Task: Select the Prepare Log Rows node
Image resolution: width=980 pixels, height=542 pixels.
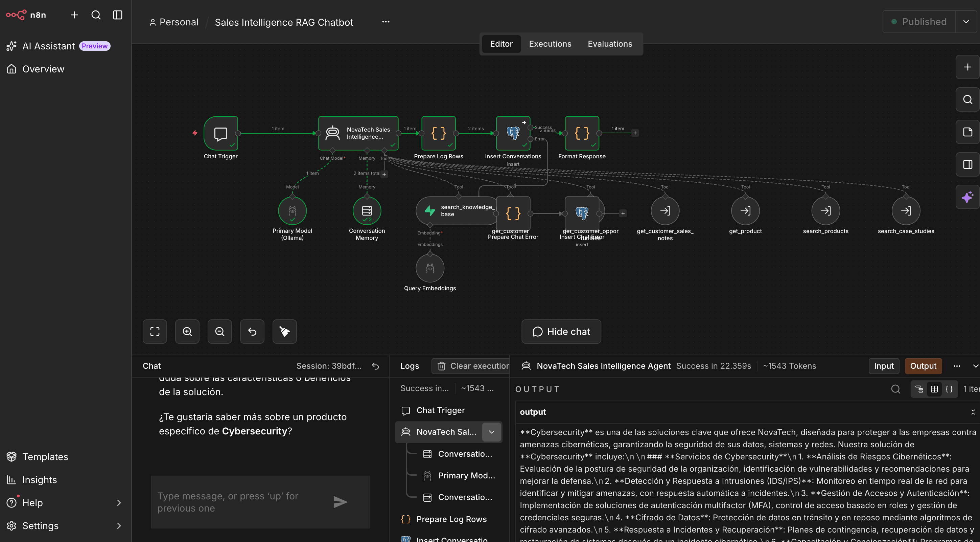Action: 439,133
